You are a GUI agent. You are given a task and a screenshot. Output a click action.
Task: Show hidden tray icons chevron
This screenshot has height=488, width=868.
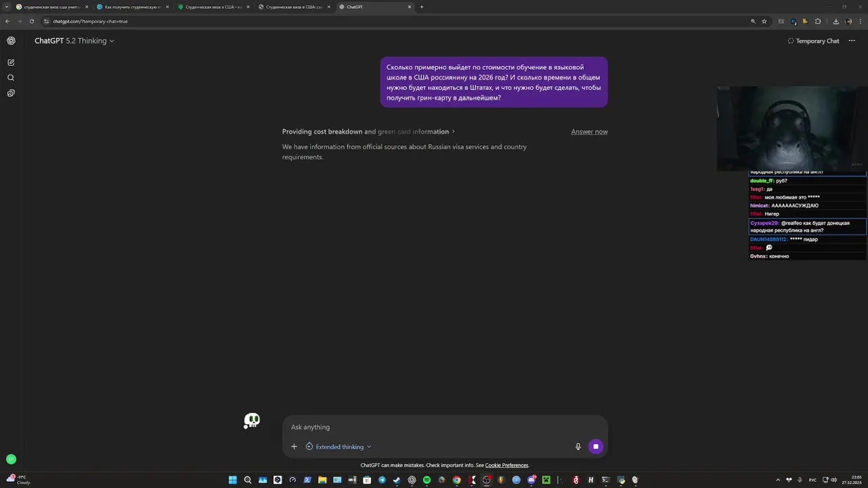(x=777, y=480)
